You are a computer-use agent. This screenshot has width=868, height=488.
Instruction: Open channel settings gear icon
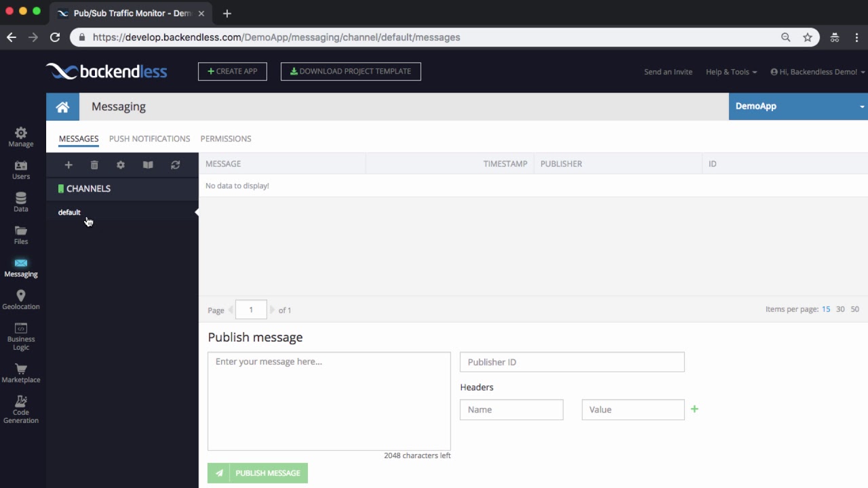point(121,165)
